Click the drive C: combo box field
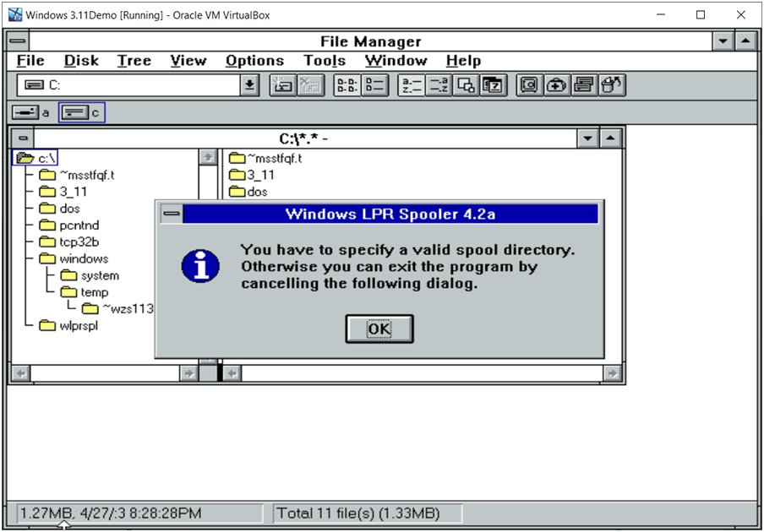Viewport: 764px width, 532px height. point(128,85)
